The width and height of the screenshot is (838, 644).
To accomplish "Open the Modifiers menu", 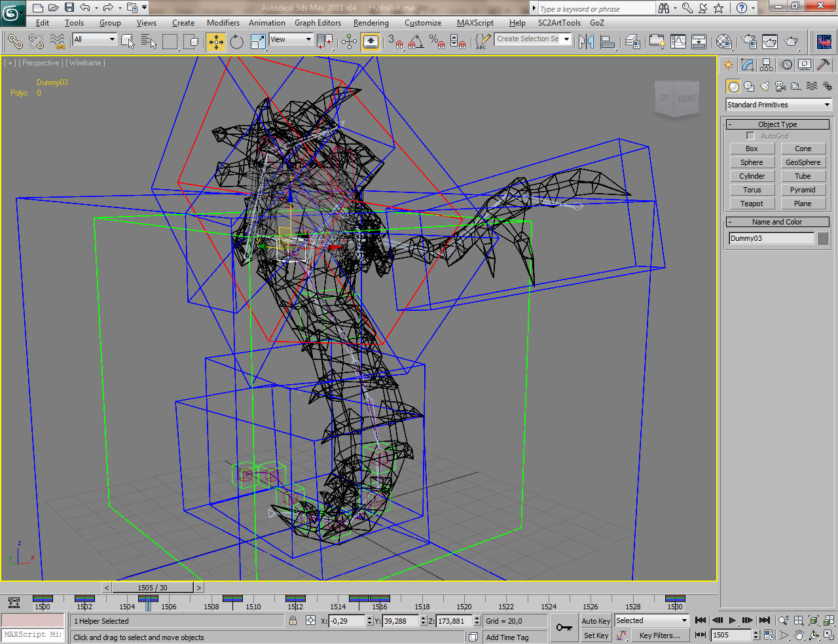I will click(223, 23).
